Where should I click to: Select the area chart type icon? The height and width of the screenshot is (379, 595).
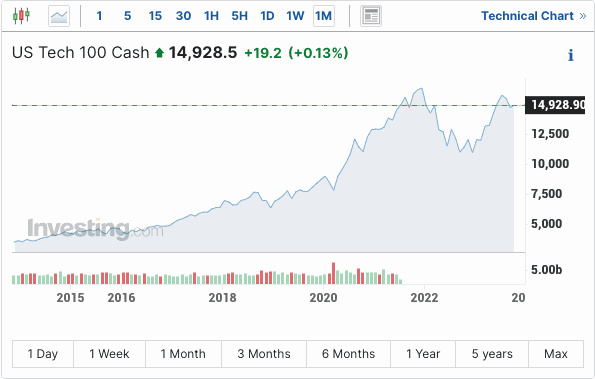point(59,16)
